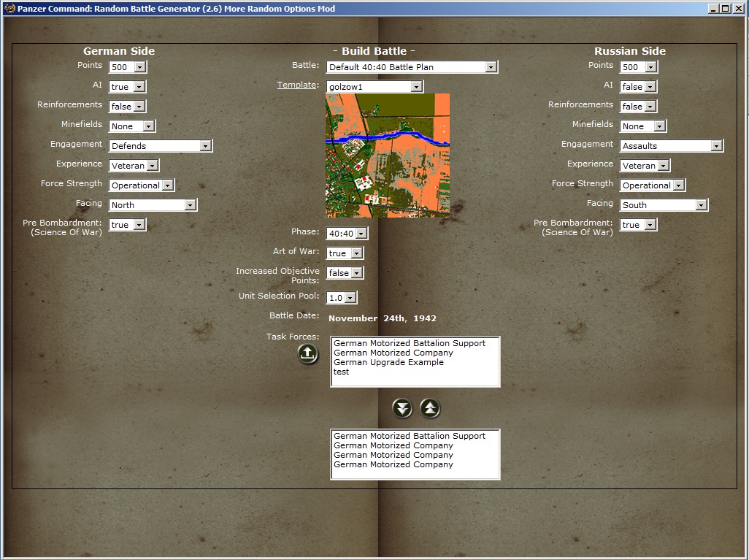Click the round upload arrow icon beside Task Forces
This screenshot has width=749, height=560.
(x=307, y=354)
